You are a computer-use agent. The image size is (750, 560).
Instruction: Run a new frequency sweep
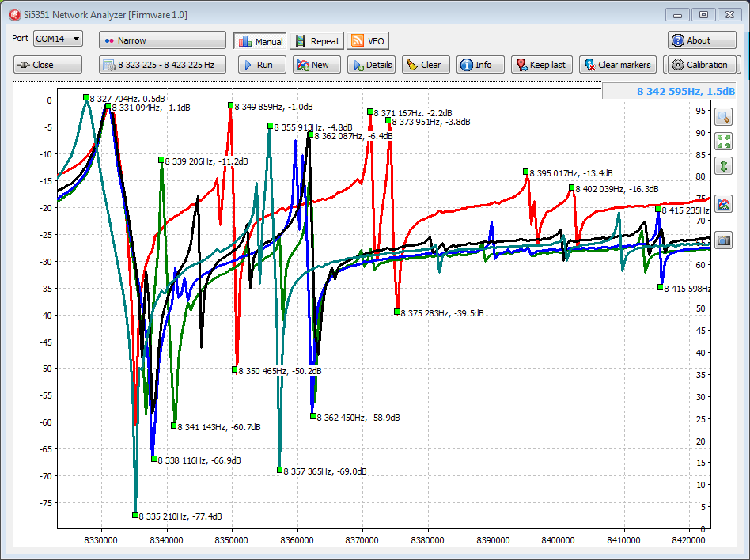click(257, 65)
